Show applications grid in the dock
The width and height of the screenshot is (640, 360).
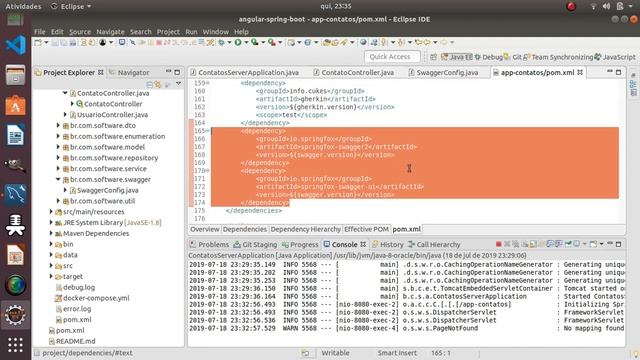(16, 345)
